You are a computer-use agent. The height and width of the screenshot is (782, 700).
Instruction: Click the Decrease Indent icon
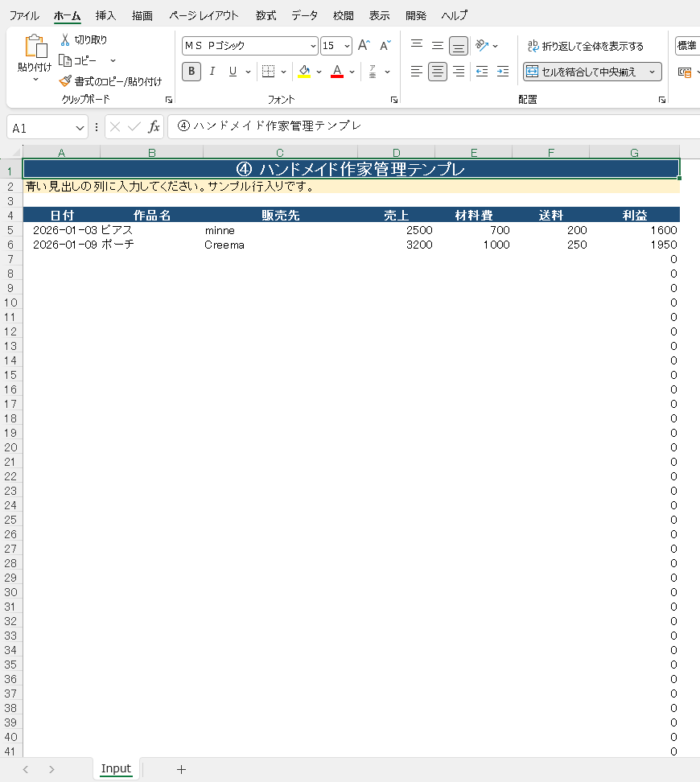pyautogui.click(x=481, y=72)
